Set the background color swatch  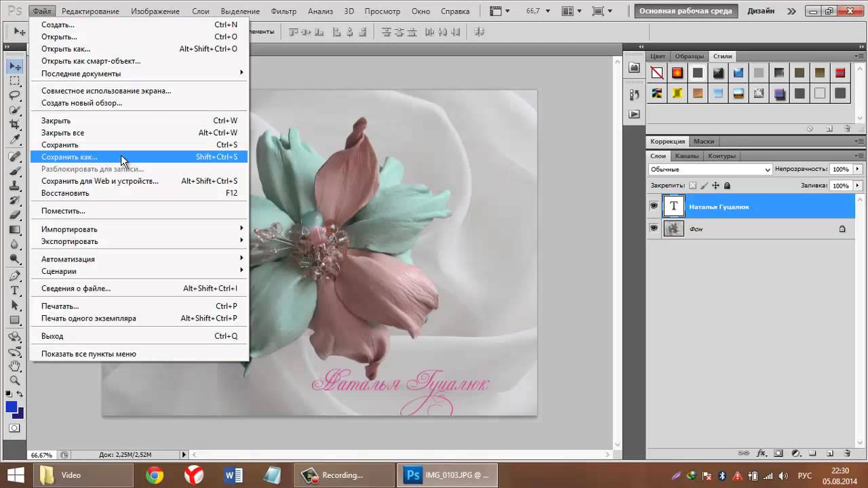(x=18, y=413)
